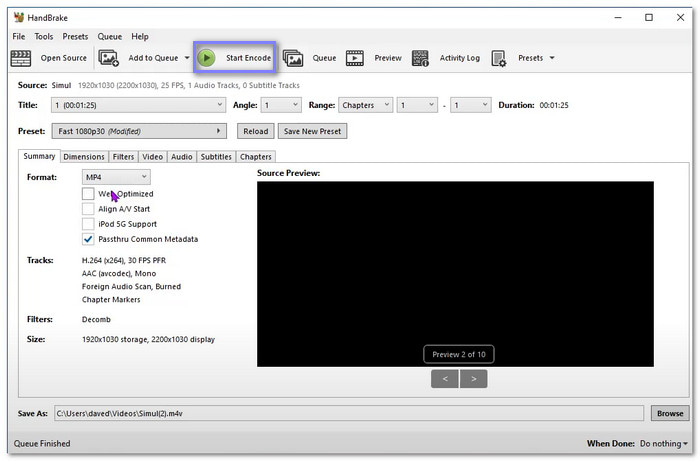The width and height of the screenshot is (700, 461).
Task: Enable the Web Optimized checkbox
Action: (x=89, y=194)
